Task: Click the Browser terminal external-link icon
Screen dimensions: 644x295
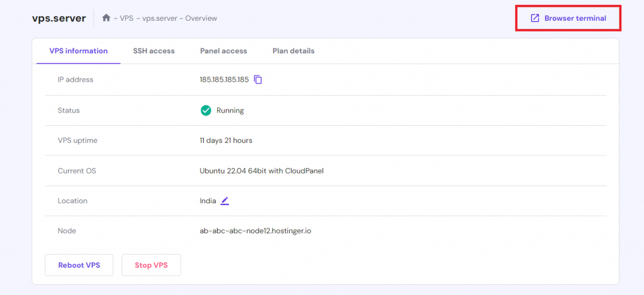Action: click(x=535, y=18)
